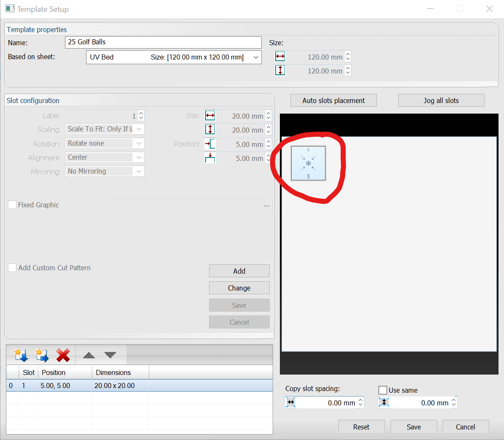Enable the Fixed Graphic checkbox
The width and height of the screenshot is (504, 440).
point(12,205)
